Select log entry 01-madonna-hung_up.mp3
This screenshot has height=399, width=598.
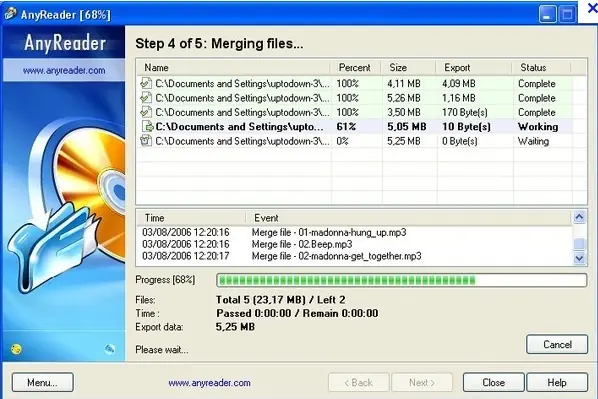(x=354, y=232)
